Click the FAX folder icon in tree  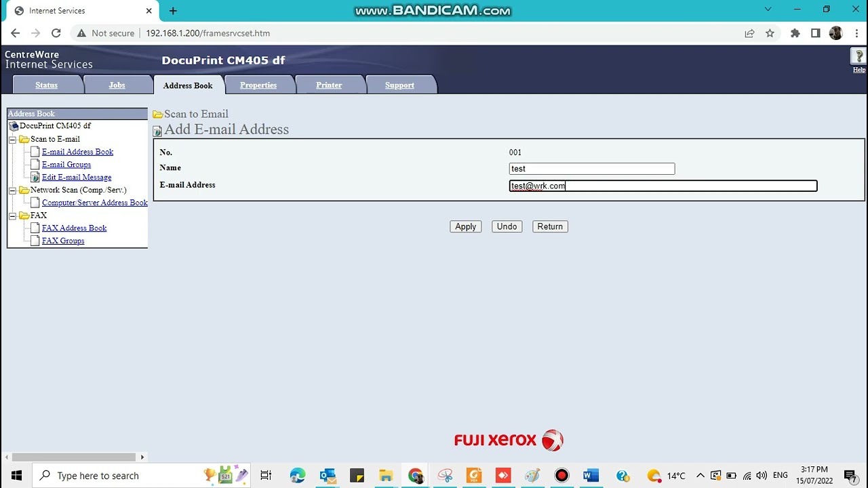tap(24, 216)
